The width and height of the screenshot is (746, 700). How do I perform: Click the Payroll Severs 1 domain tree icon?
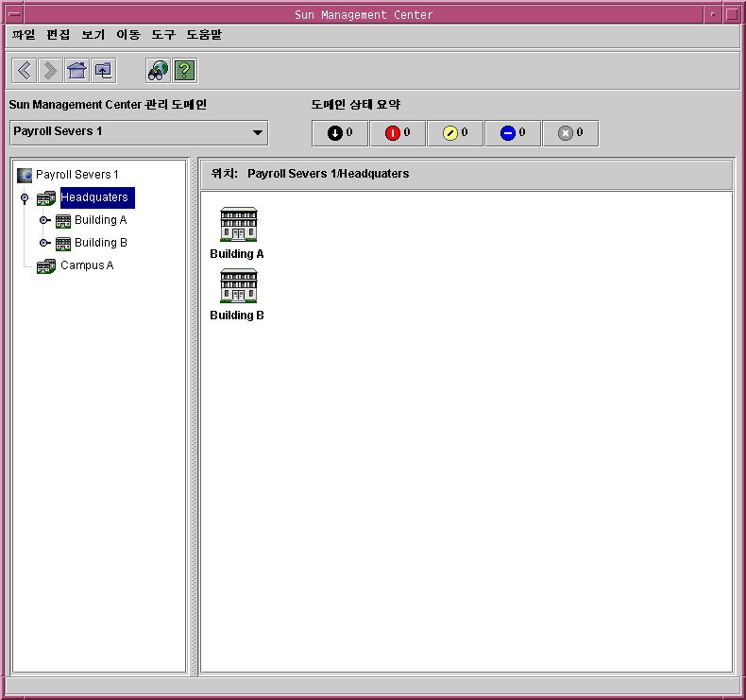25,175
